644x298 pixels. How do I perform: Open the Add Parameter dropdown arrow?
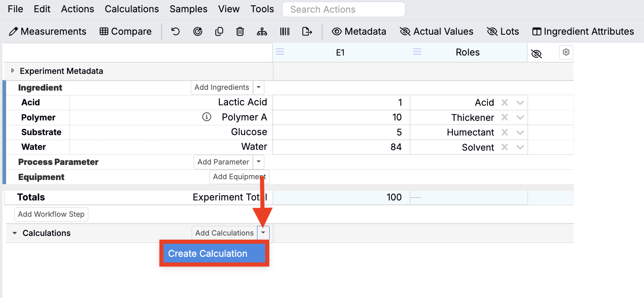[259, 162]
